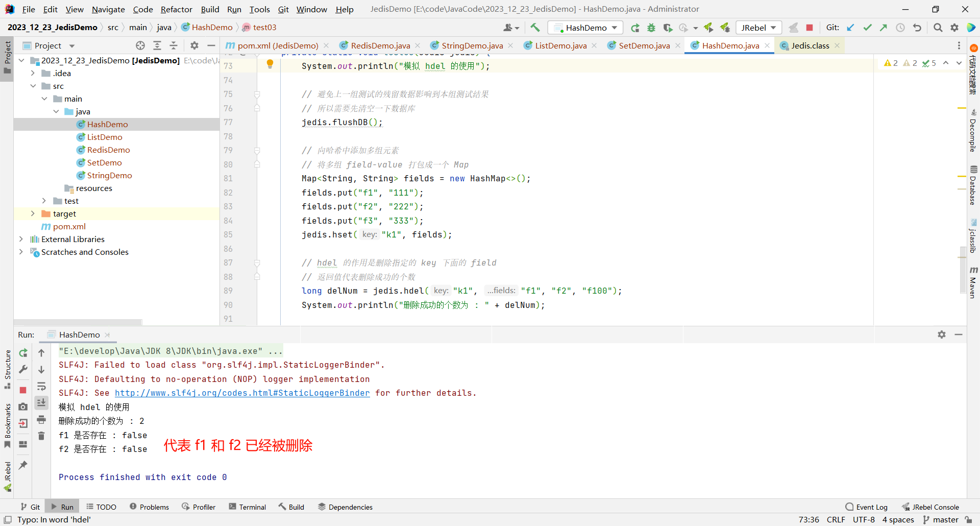The width and height of the screenshot is (980, 526).
Task: Rerun HashDemo from top toolbar
Action: click(635, 28)
